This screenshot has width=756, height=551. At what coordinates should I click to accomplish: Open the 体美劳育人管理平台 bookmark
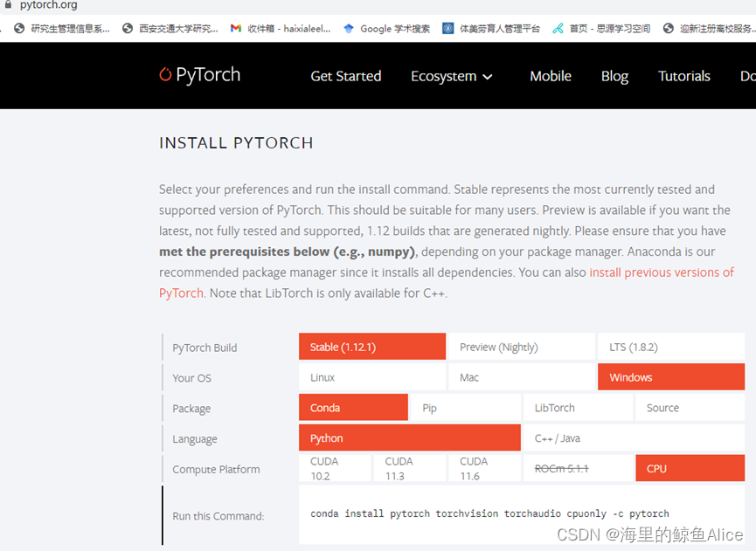tap(491, 29)
